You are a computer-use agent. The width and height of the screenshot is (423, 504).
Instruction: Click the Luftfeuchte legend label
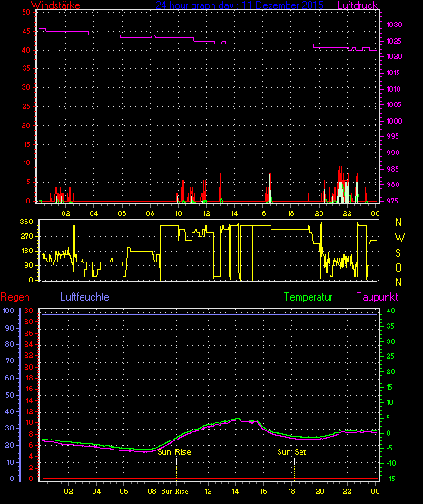click(84, 297)
